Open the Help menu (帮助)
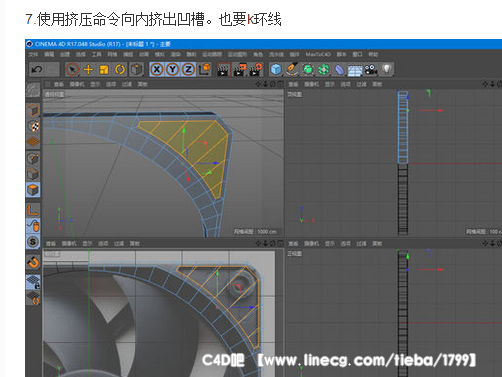The image size is (502, 377). tap(373, 54)
